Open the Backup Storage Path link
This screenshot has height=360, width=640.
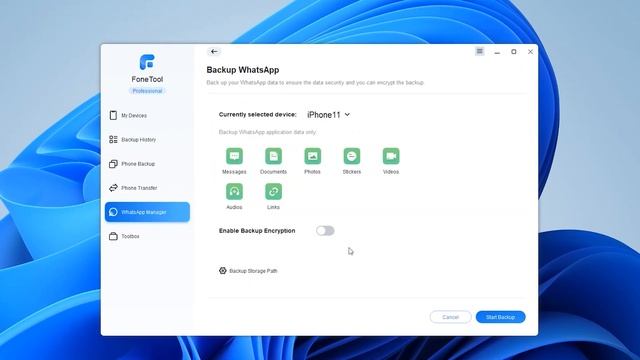point(253,271)
